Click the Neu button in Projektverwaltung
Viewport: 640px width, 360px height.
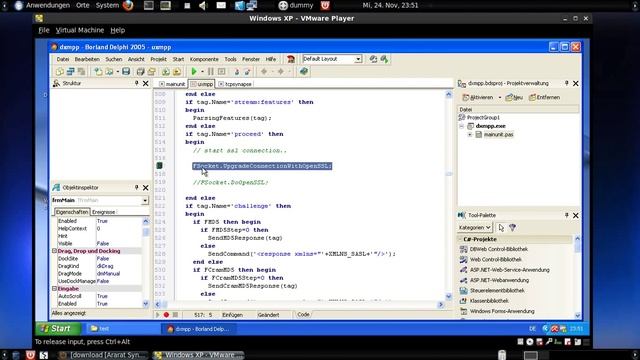[x=514, y=98]
